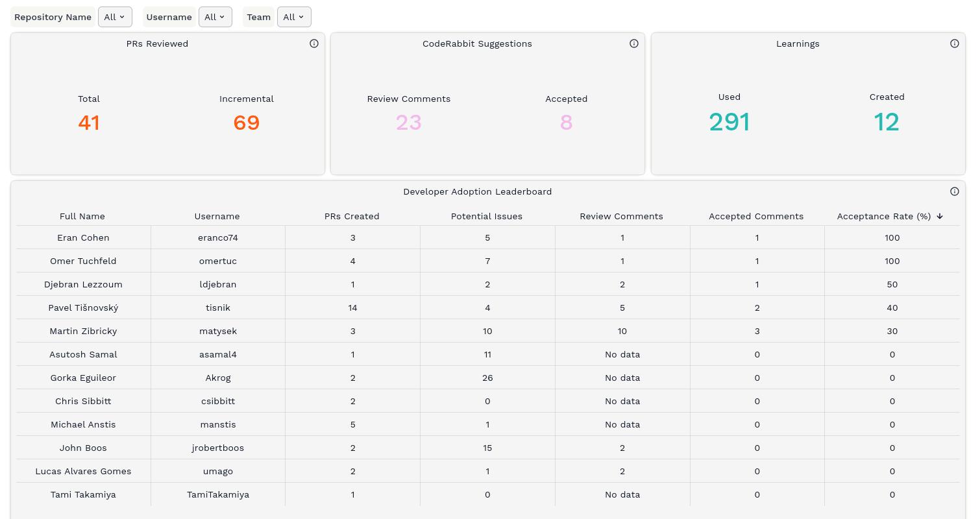The width and height of the screenshot is (980, 519).
Task: Expand the Team filter dropdown
Action: click(x=294, y=17)
